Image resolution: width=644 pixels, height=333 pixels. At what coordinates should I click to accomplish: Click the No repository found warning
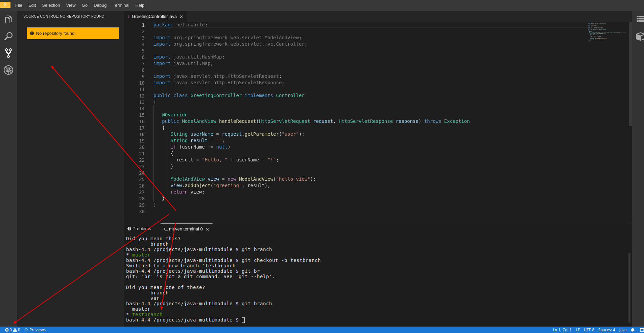(x=72, y=33)
